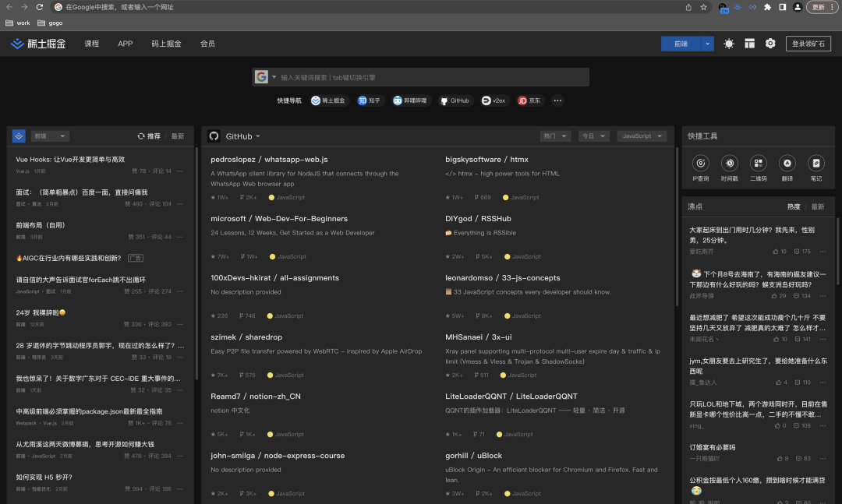Image resolution: width=842 pixels, height=504 pixels.
Task: Open article 24岁 我裸辞啦
Action: point(41,312)
